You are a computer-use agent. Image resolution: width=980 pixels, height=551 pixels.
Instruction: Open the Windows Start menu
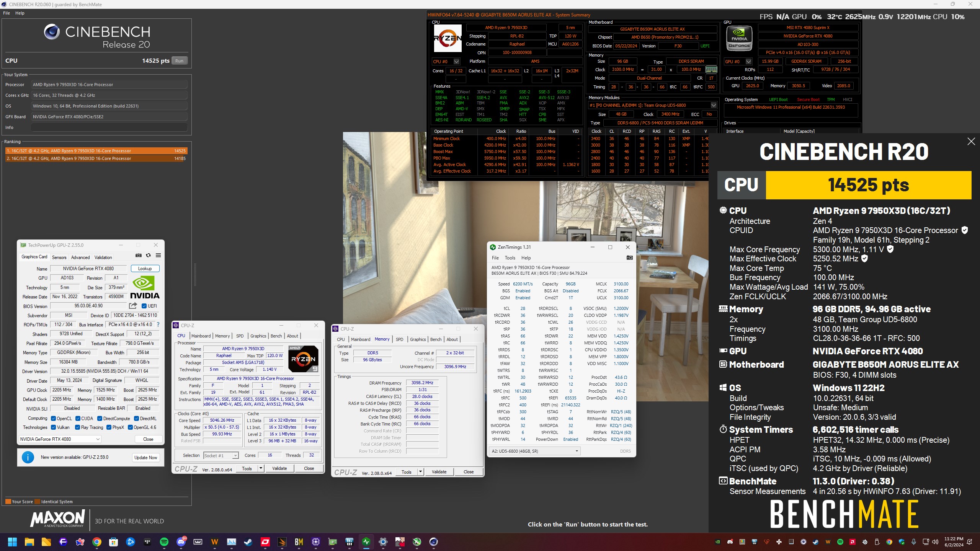point(12,542)
